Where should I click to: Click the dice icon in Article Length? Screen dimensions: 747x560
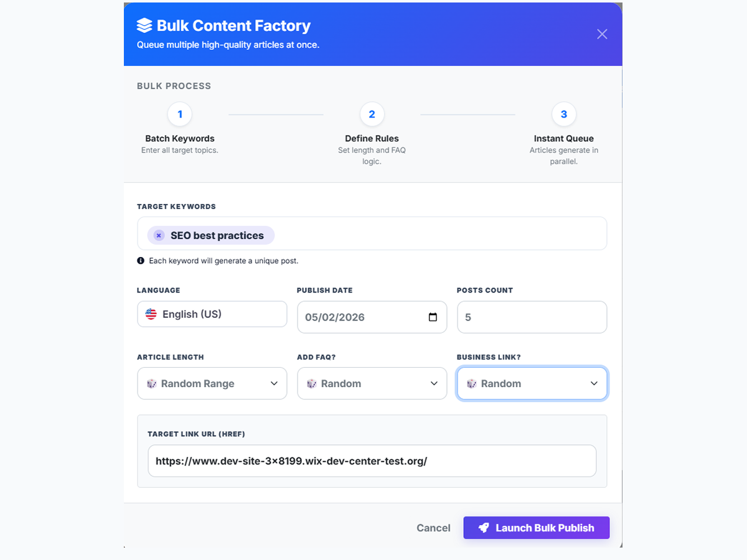(x=152, y=384)
